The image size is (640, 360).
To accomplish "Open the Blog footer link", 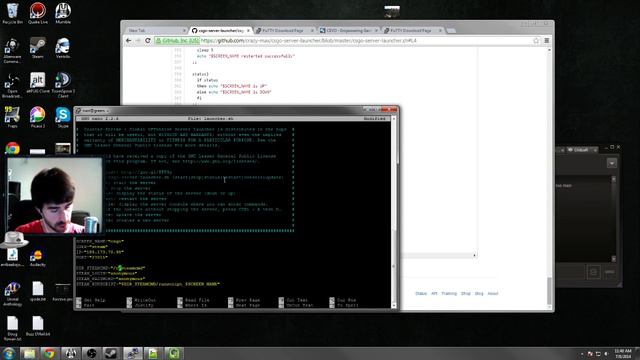I will pyautogui.click(x=479, y=293).
